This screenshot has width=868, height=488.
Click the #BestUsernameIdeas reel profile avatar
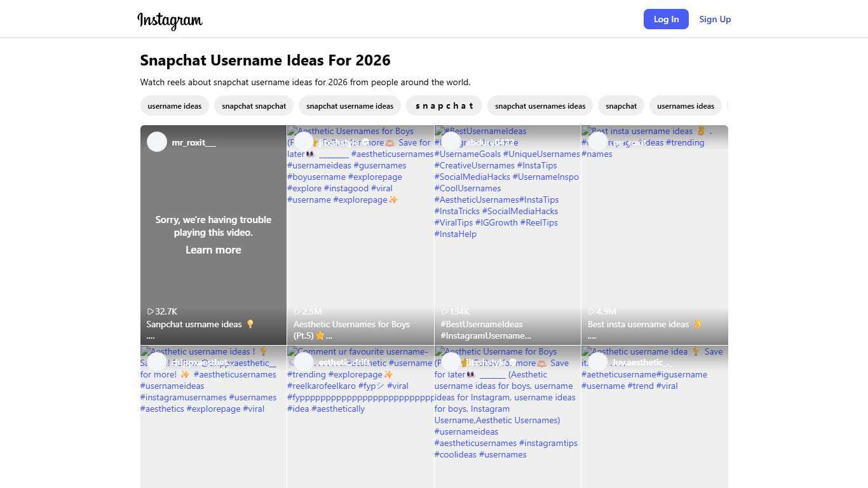click(451, 142)
